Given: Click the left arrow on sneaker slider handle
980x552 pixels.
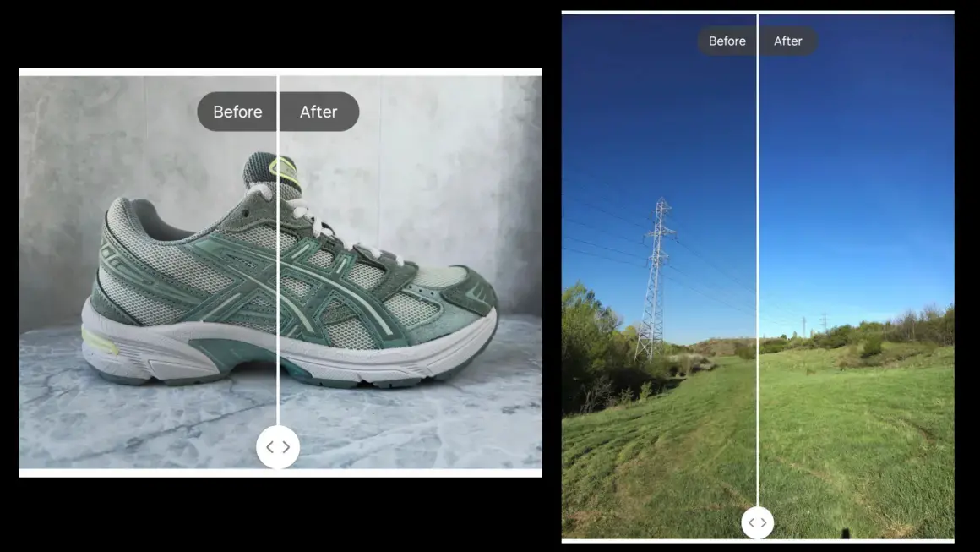Looking at the screenshot, I should 269,447.
